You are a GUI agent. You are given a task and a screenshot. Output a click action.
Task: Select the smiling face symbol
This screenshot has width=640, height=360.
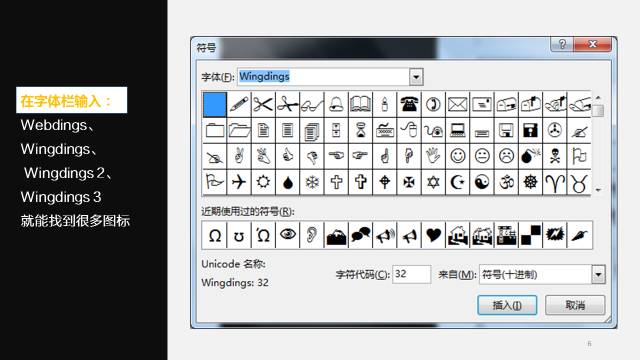click(458, 156)
